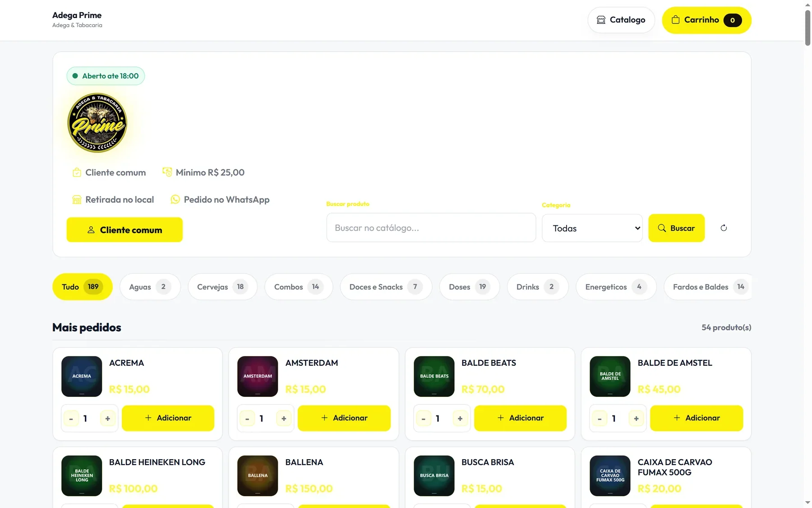Click the Pedido no WhatsApp icon
Screen dimensions: 812x508
(x=175, y=200)
